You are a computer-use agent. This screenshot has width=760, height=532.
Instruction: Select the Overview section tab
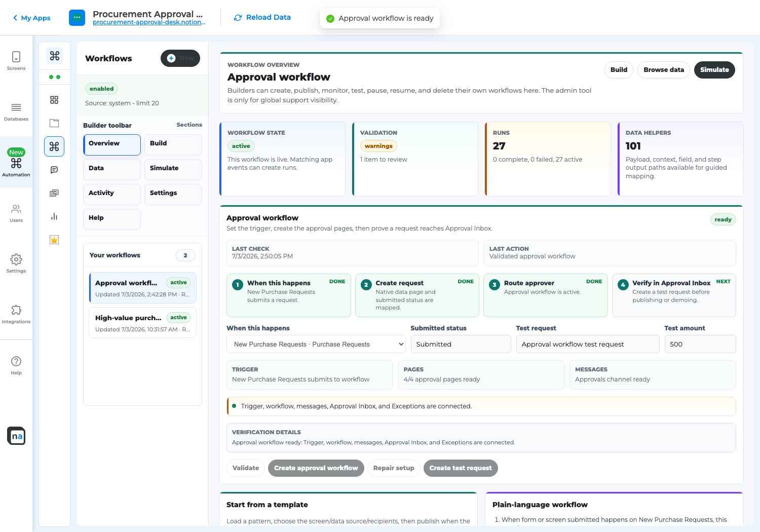click(112, 144)
